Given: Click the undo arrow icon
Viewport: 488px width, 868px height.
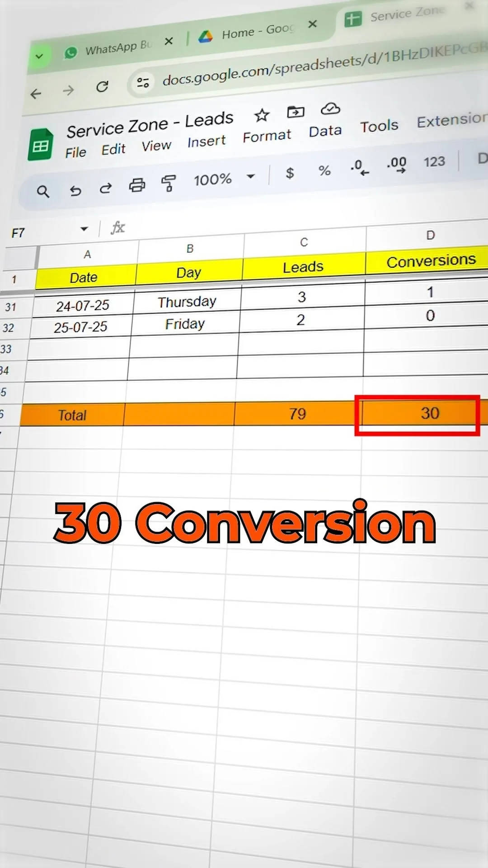Looking at the screenshot, I should (x=75, y=190).
